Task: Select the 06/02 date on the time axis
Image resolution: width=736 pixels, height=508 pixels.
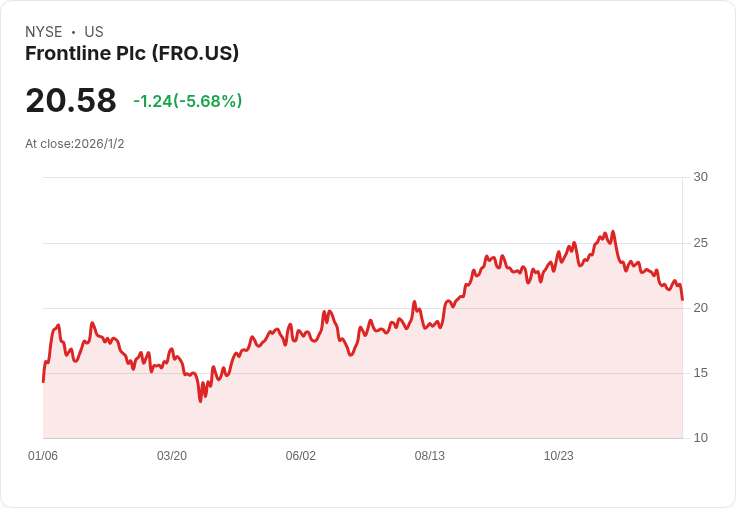Action: (301, 456)
